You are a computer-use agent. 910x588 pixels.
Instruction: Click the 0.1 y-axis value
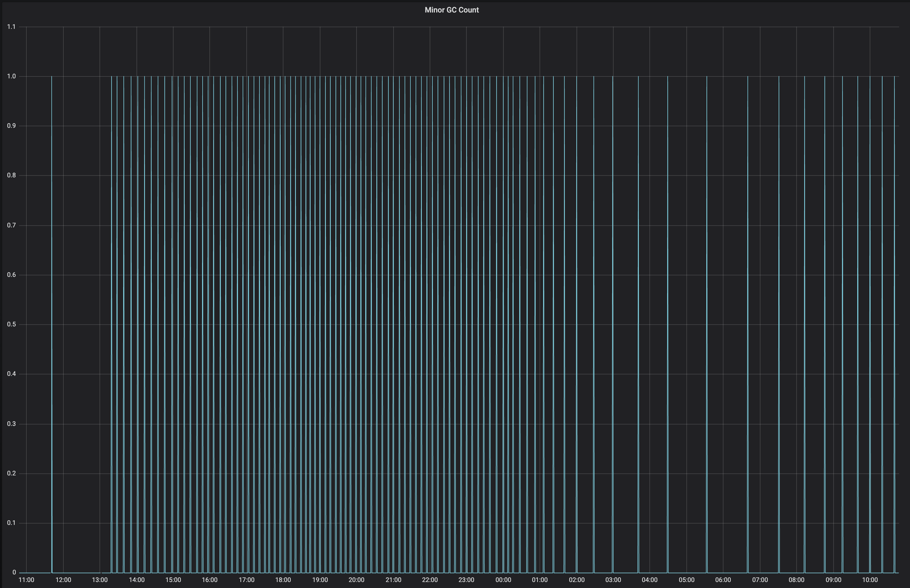tap(11, 523)
